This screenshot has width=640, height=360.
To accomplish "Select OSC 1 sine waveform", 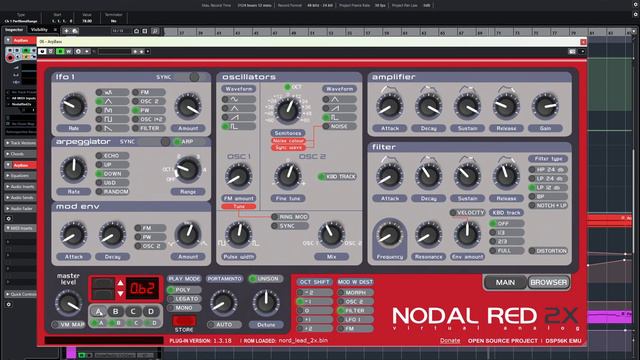I will pyautogui.click(x=238, y=99).
